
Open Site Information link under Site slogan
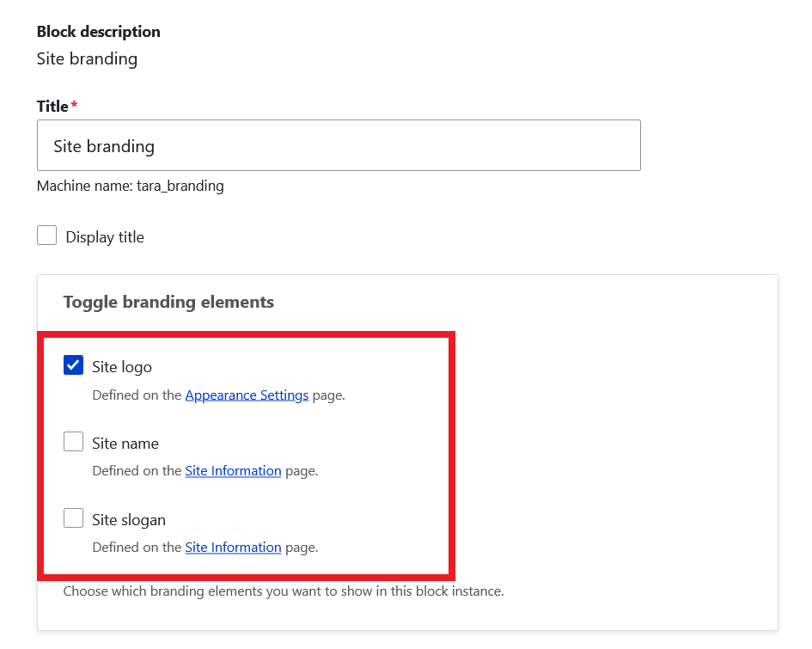(233, 548)
